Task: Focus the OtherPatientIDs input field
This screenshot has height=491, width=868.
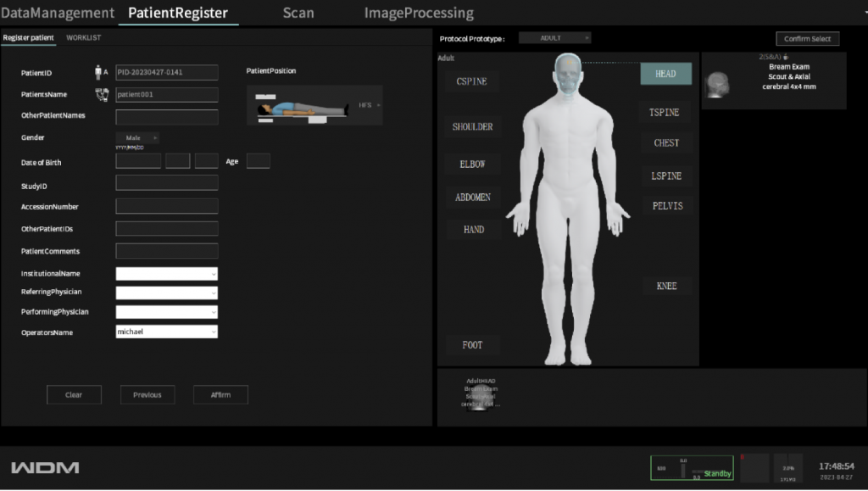Action: tap(167, 229)
